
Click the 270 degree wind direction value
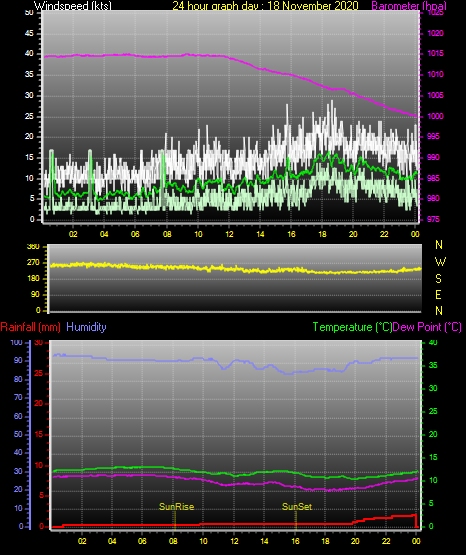click(x=33, y=263)
